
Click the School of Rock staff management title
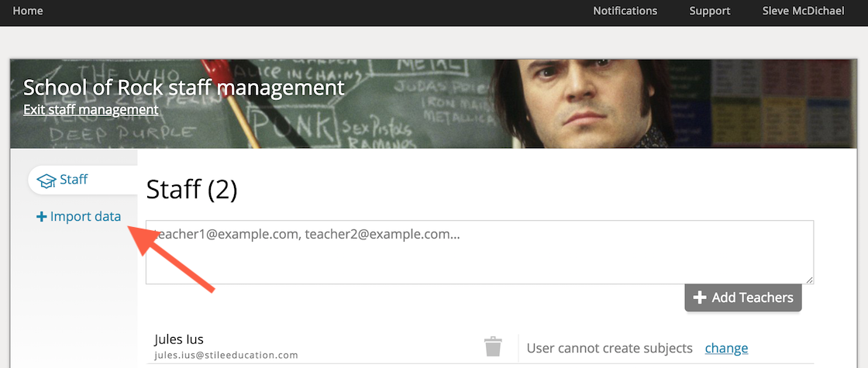(x=184, y=88)
